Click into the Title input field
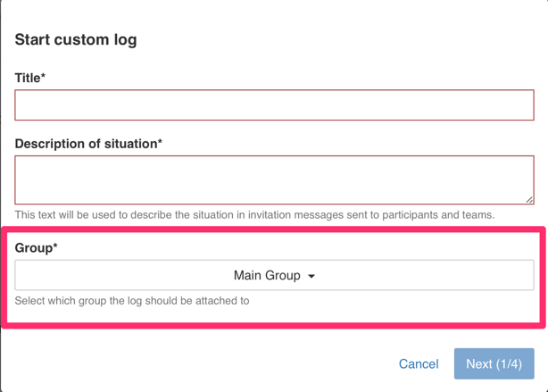Screen dimensions: 548x392 274,105
